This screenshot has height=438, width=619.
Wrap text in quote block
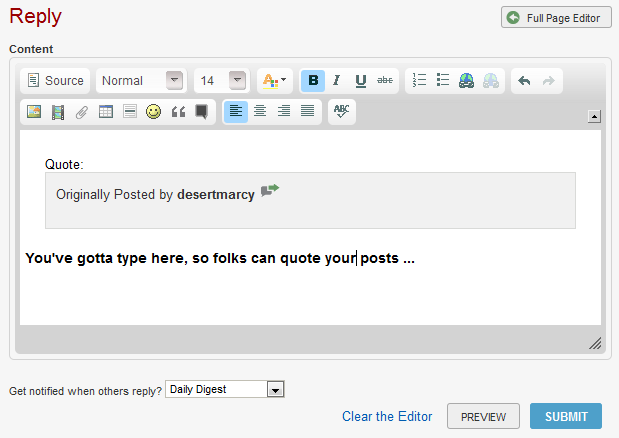178,112
